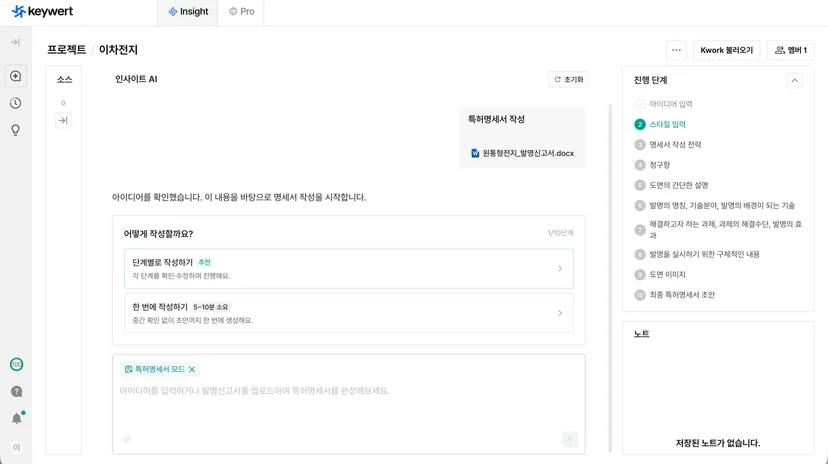828x464 pixels.
Task: Open history clock icon in sidebar
Action: tap(15, 103)
